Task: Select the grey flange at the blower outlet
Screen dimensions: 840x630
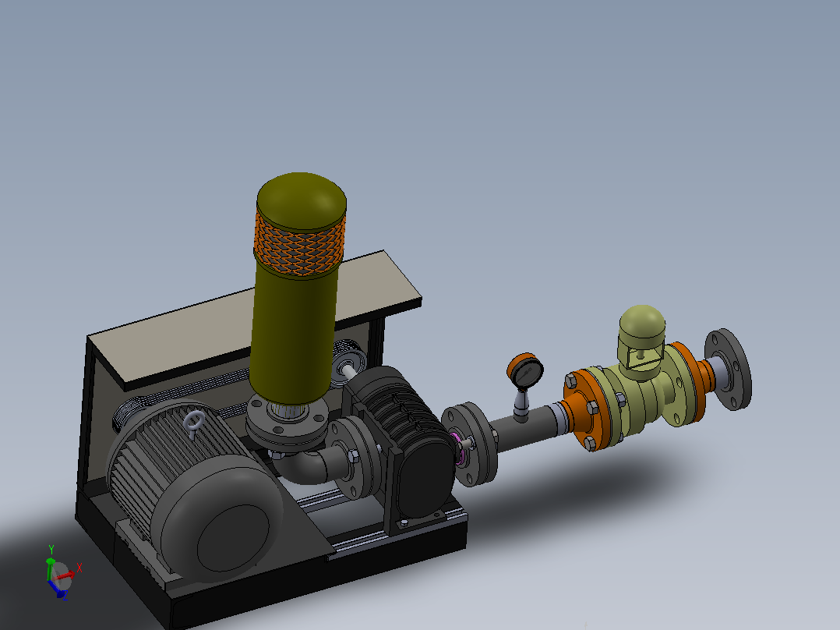Action: 470,444
